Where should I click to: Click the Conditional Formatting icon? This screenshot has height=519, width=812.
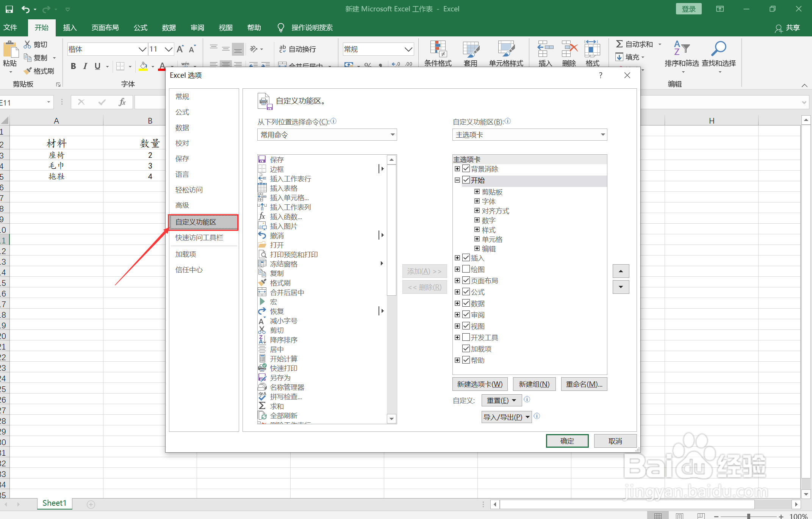[x=438, y=49]
